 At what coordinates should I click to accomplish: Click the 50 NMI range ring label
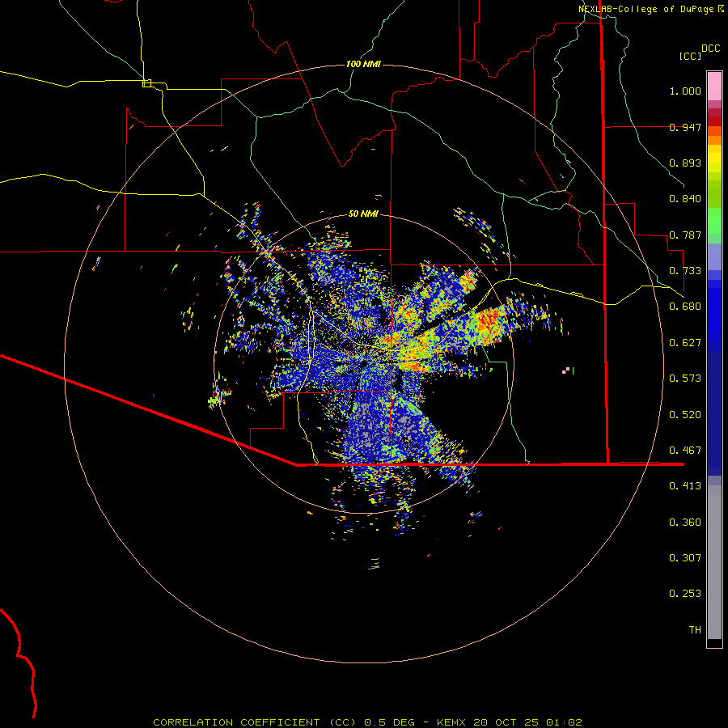[x=363, y=214]
